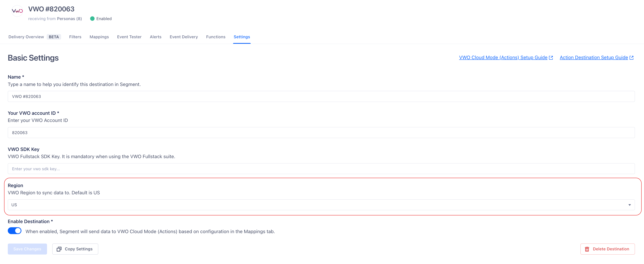Viewport: 644px width, 264px height.
Task: Switch to the Filters tab
Action: pos(75,37)
